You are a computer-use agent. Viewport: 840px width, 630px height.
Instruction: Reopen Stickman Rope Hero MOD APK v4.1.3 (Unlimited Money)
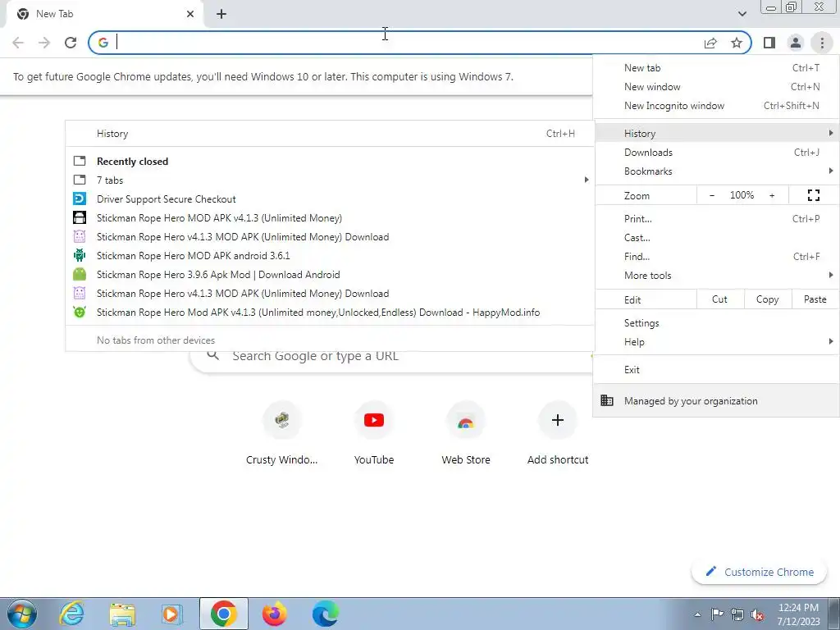(330, 218)
